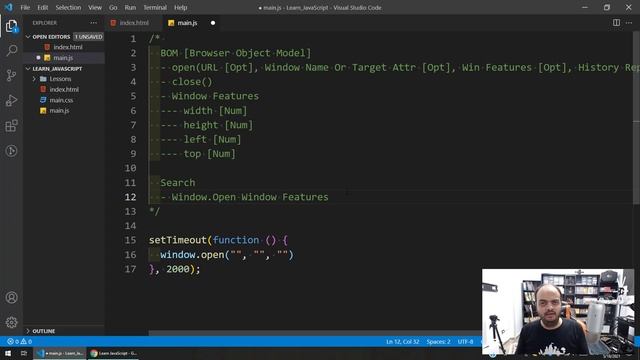Open the Explorer view in the activity bar
Viewport: 640px width, 360px height.
coord(11,27)
